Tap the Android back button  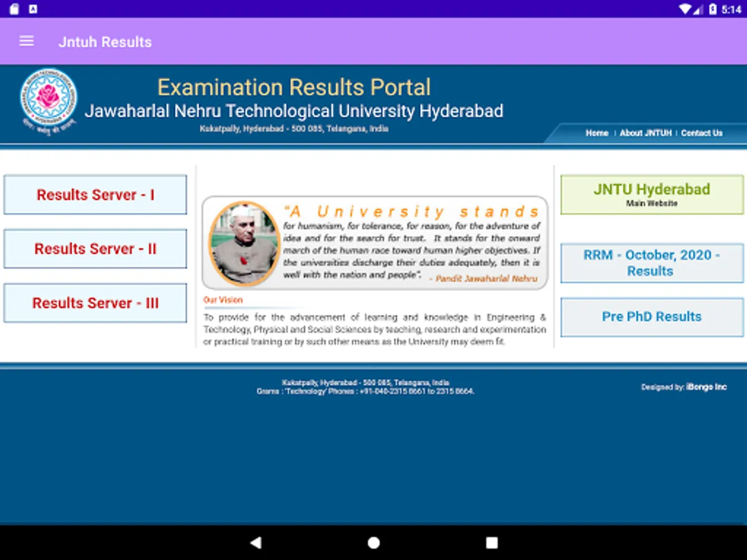pos(255,543)
